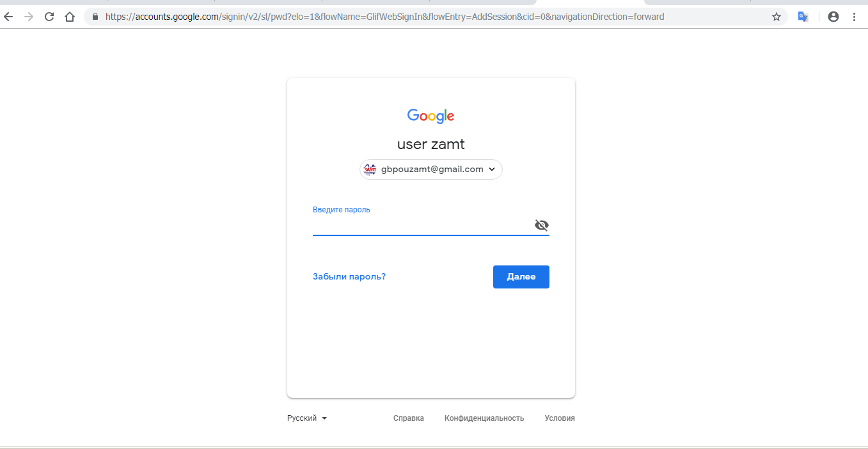Open the Справка help link
Image resolution: width=868 pixels, height=449 pixels.
[409, 418]
